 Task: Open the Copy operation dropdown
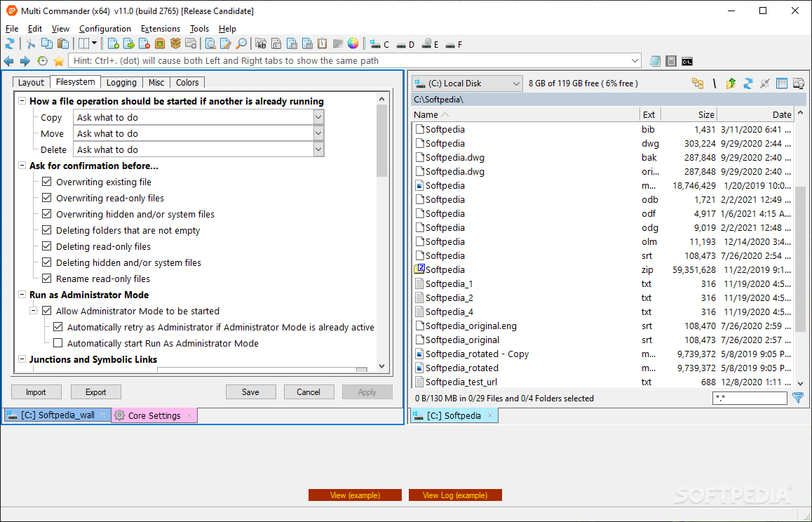pyautogui.click(x=319, y=117)
